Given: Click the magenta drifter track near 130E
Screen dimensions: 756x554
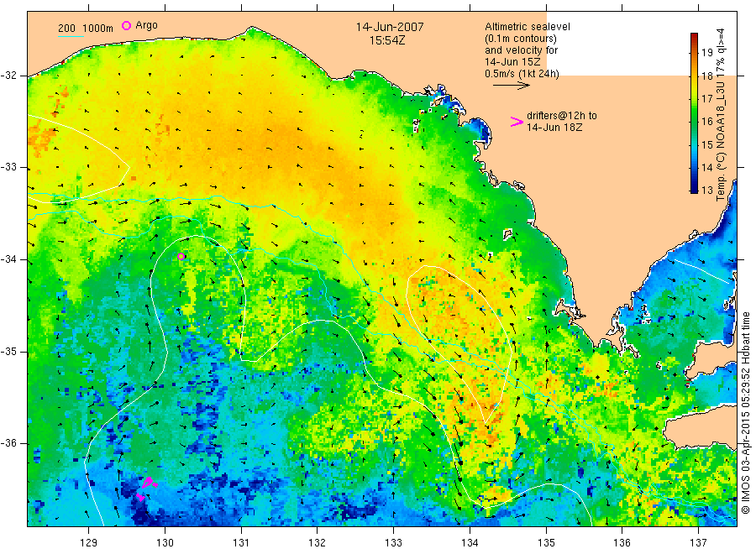Looking at the screenshot, I should (146, 488).
